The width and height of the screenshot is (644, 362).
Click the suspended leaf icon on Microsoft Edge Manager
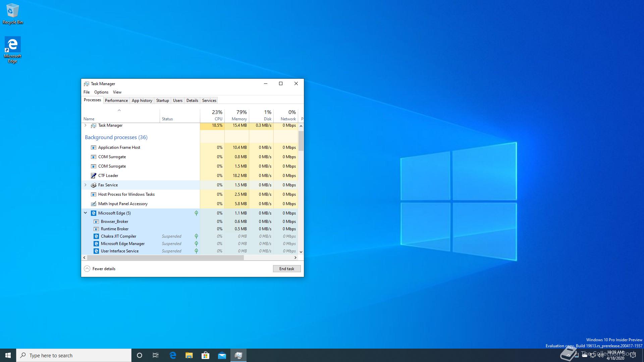tap(196, 244)
